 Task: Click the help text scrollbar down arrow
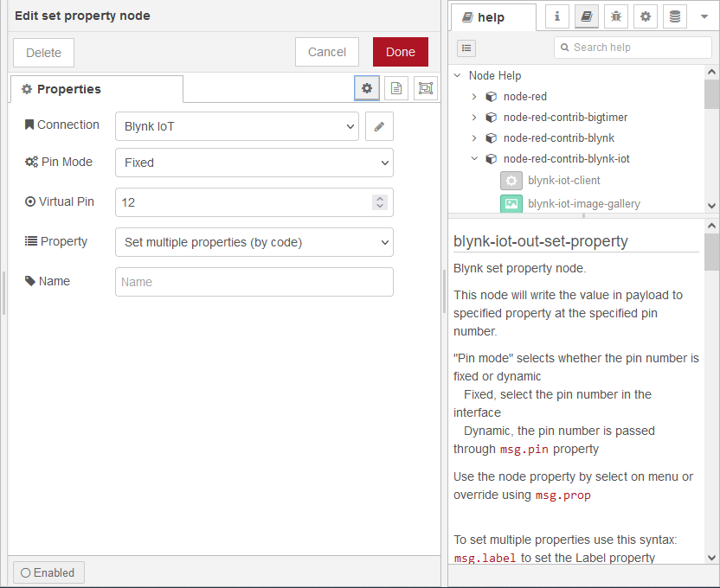pyautogui.click(x=711, y=558)
